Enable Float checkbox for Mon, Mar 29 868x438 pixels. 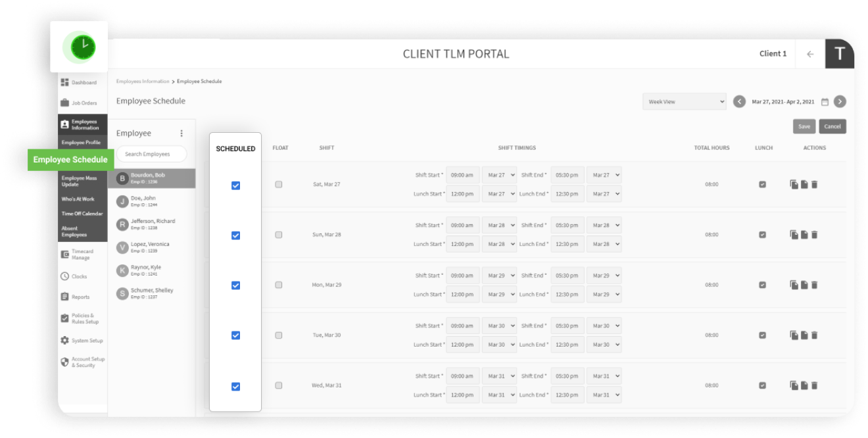pos(279,285)
